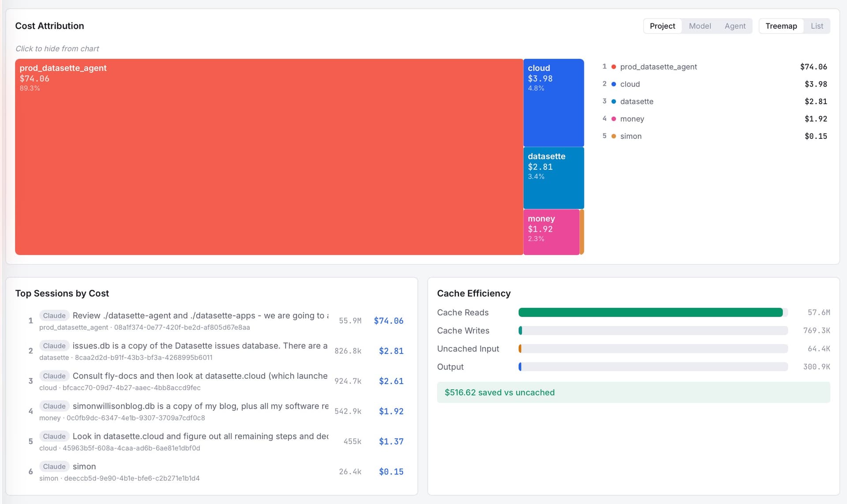
Task: Toggle datasette legend entry
Action: coord(715,101)
